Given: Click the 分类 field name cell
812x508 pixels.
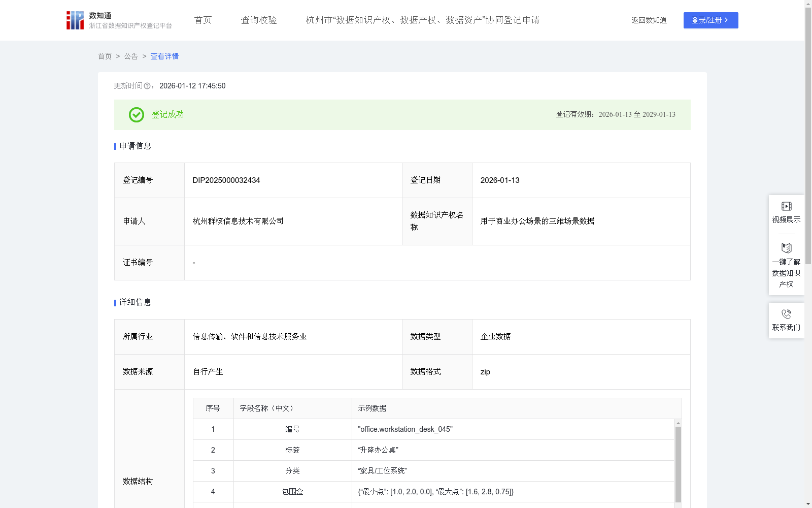Looking at the screenshot, I should [293, 471].
